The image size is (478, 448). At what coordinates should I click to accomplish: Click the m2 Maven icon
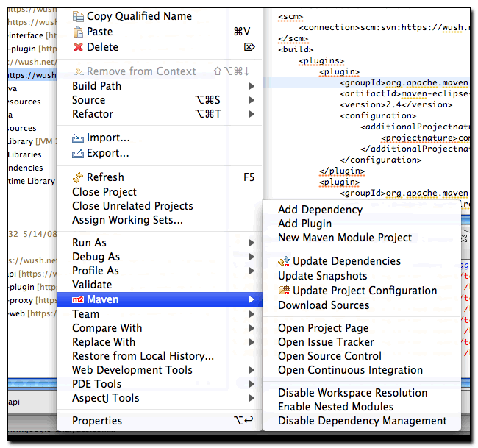point(78,300)
